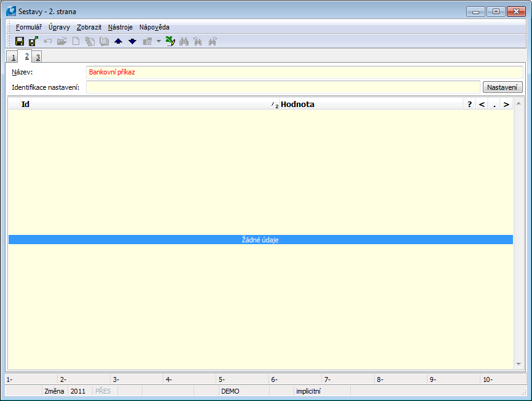Click the greyed camera snapshot icon
This screenshot has width=532, height=401.
coord(147,41)
